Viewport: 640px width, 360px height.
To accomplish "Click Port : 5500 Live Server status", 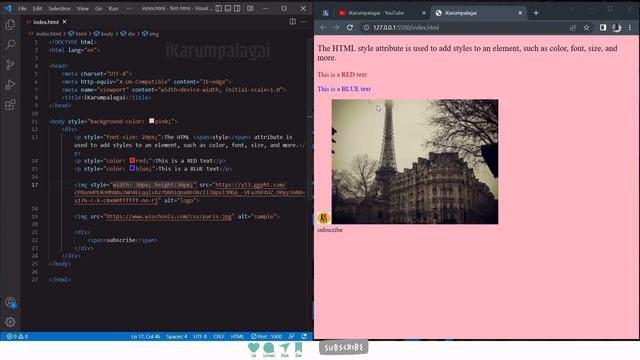I will click(x=266, y=336).
